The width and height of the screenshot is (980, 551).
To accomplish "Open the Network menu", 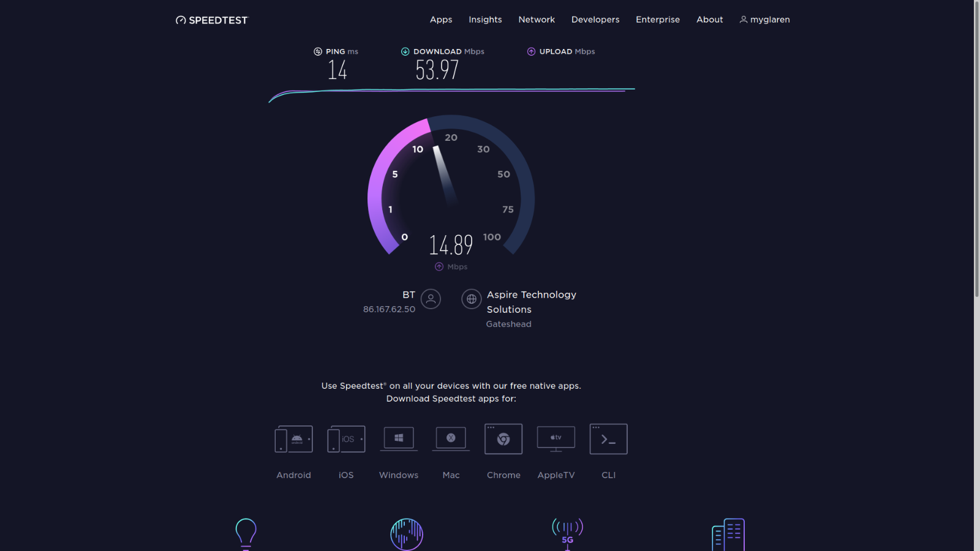I will pos(537,20).
